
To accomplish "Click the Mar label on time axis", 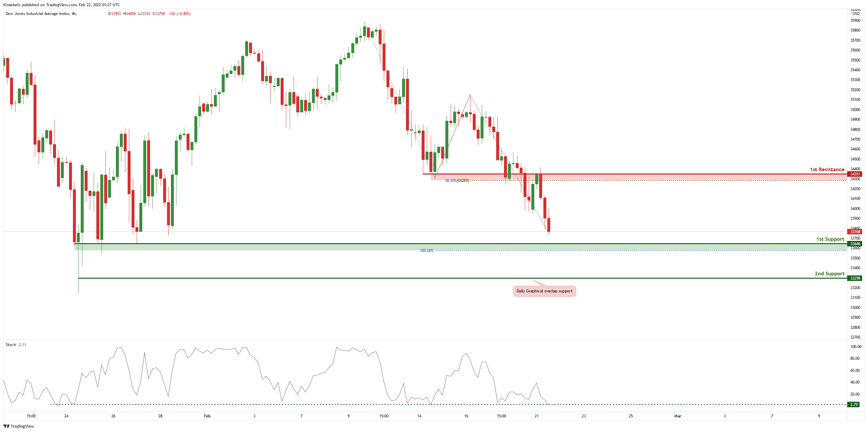I will click(678, 416).
